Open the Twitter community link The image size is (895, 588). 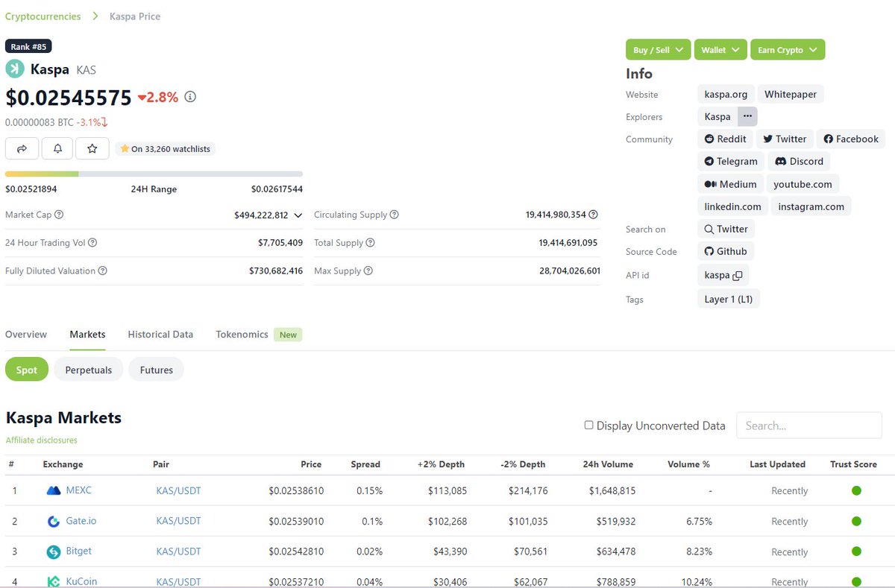[784, 139]
